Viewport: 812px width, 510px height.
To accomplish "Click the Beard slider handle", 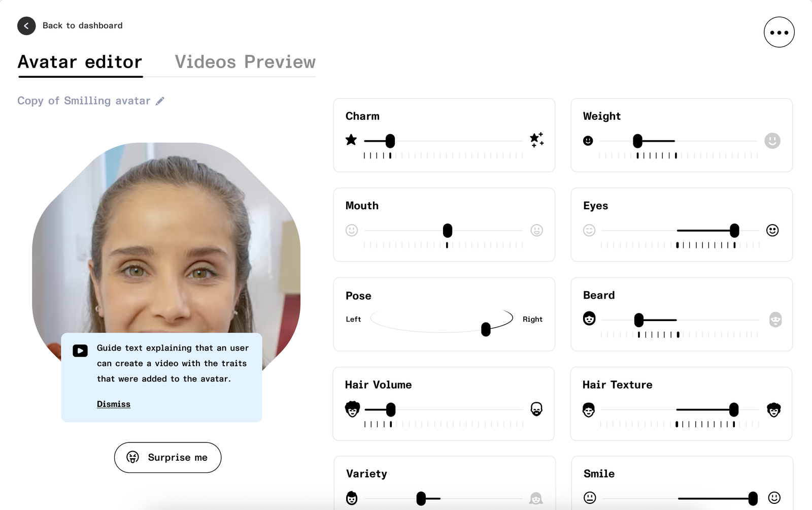I will (639, 320).
